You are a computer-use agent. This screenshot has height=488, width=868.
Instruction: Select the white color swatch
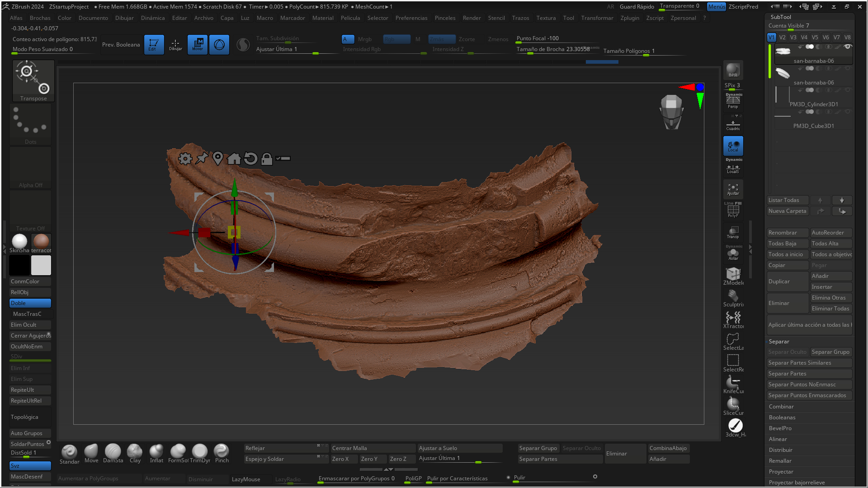pyautogui.click(x=41, y=265)
